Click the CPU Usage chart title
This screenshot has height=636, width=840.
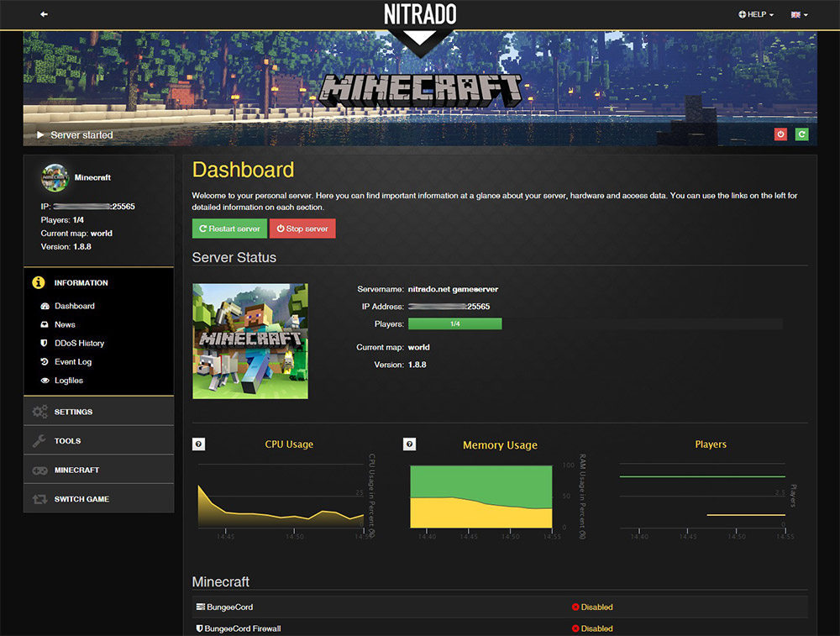pos(289,444)
